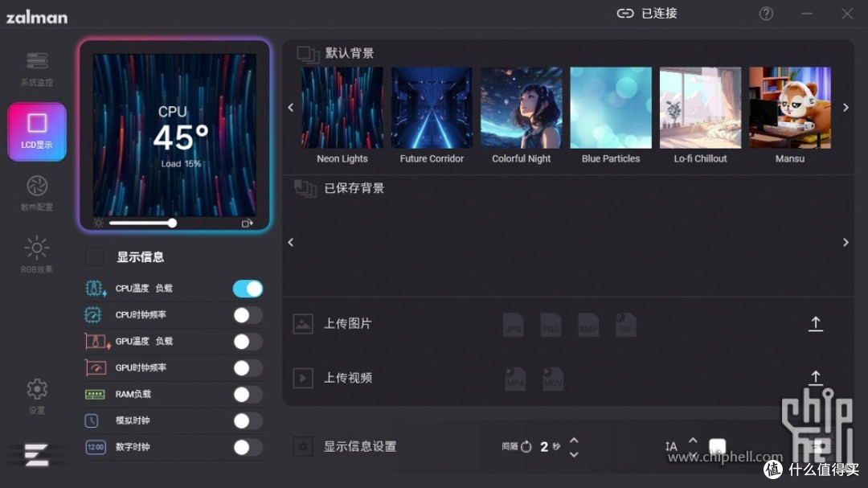Enable the GPU时钟频率 switch
The height and width of the screenshot is (488, 868).
[248, 367]
